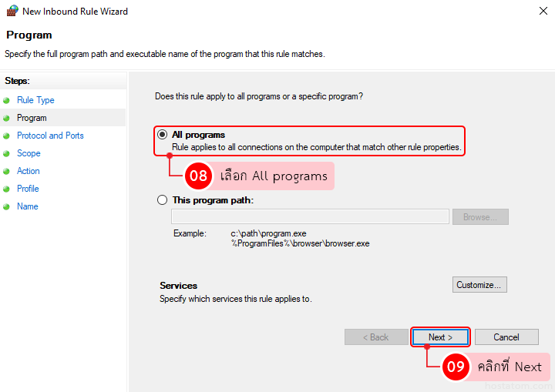Viewport: 555px width, 392px height.
Task: Cancel the New Inbound Rule Wizard
Action: tap(506, 337)
